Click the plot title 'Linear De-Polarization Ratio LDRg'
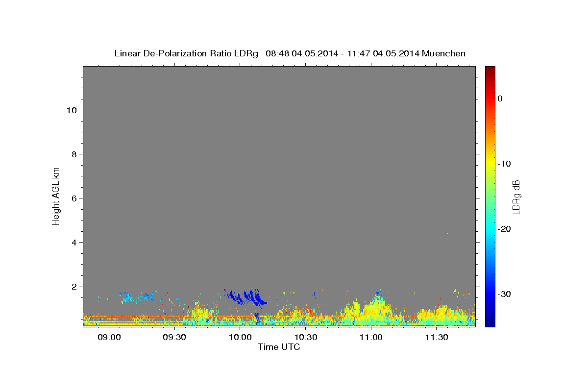 [x=186, y=53]
